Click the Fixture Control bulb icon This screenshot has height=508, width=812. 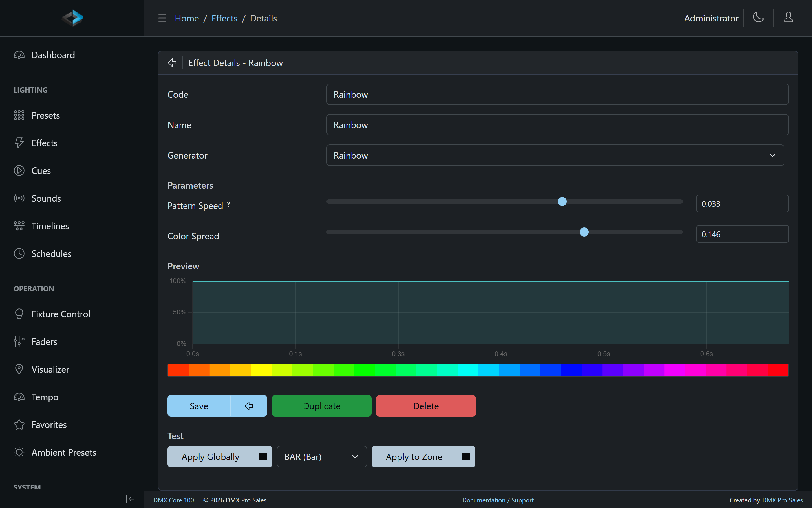click(x=19, y=314)
